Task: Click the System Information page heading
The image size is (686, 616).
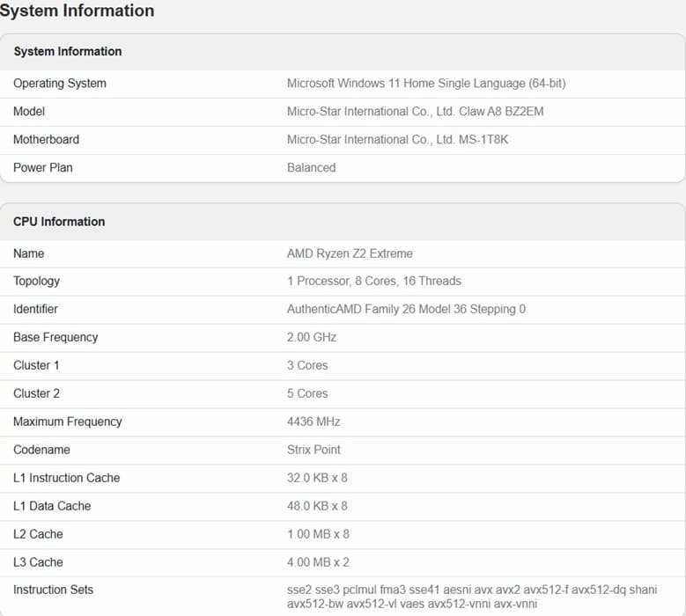Action: click(x=77, y=11)
